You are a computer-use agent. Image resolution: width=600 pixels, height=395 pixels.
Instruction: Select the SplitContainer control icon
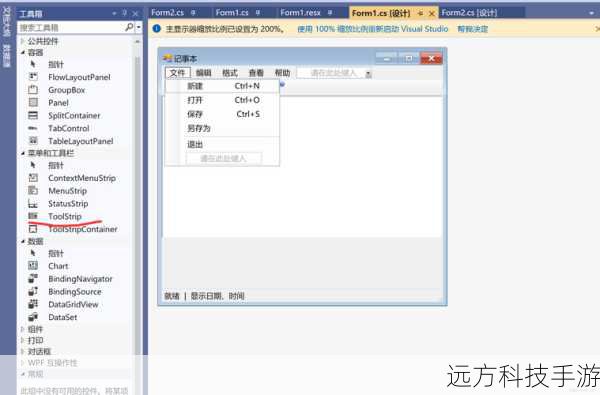point(33,115)
